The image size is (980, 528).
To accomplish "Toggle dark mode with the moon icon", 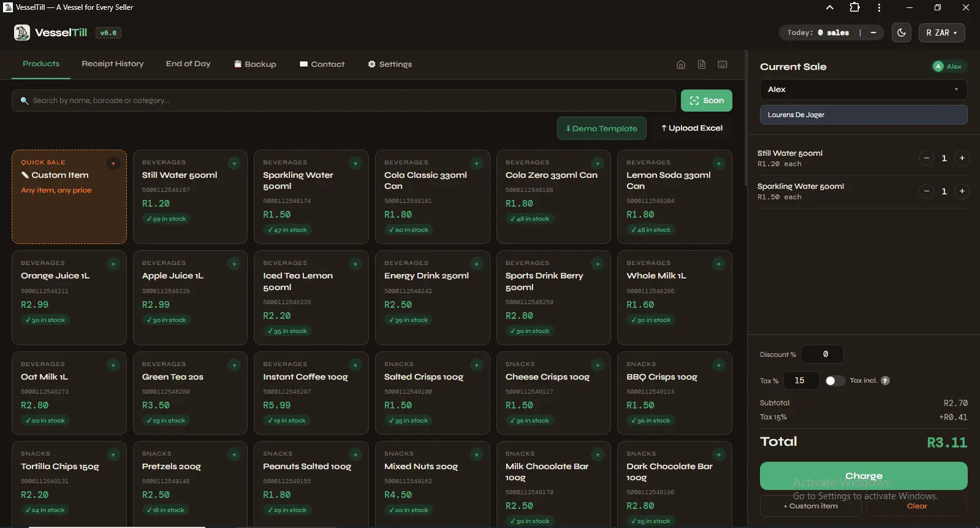I will pyautogui.click(x=902, y=33).
